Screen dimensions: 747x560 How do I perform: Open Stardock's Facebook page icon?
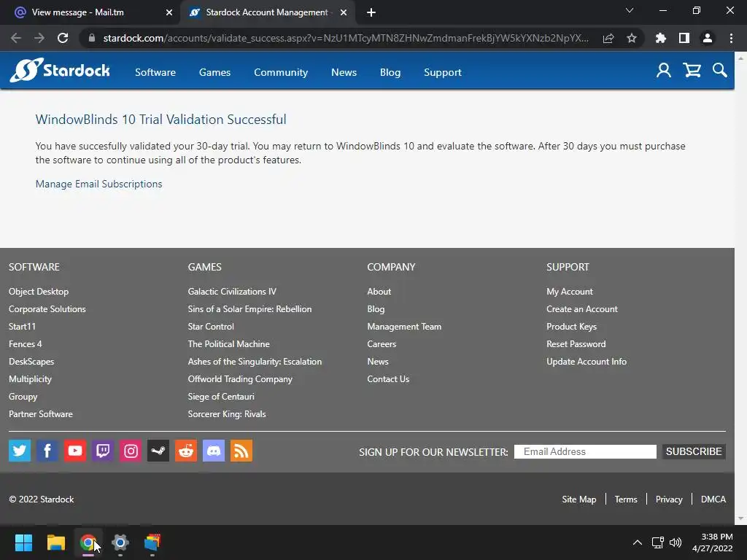click(47, 451)
